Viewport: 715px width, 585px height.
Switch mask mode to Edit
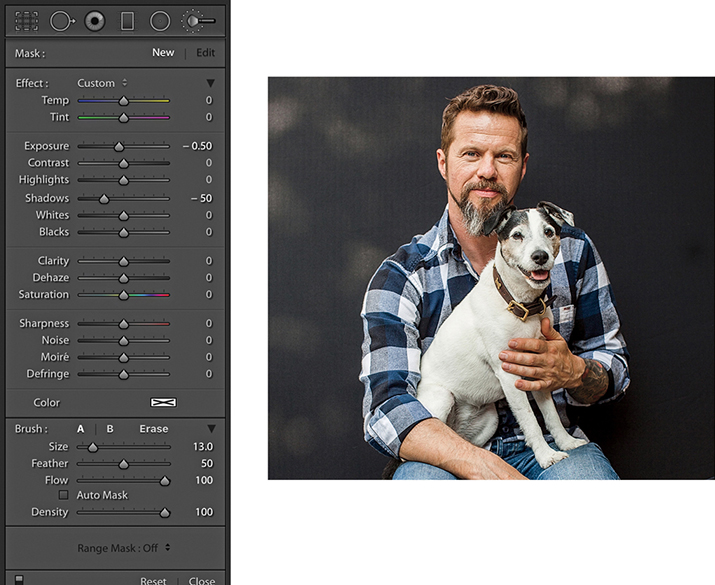(205, 53)
